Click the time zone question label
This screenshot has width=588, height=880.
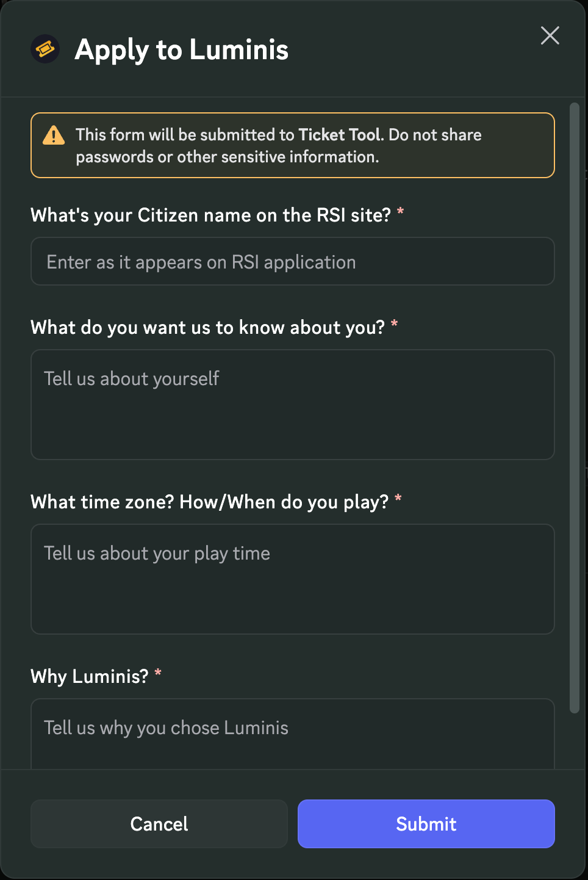click(x=209, y=502)
